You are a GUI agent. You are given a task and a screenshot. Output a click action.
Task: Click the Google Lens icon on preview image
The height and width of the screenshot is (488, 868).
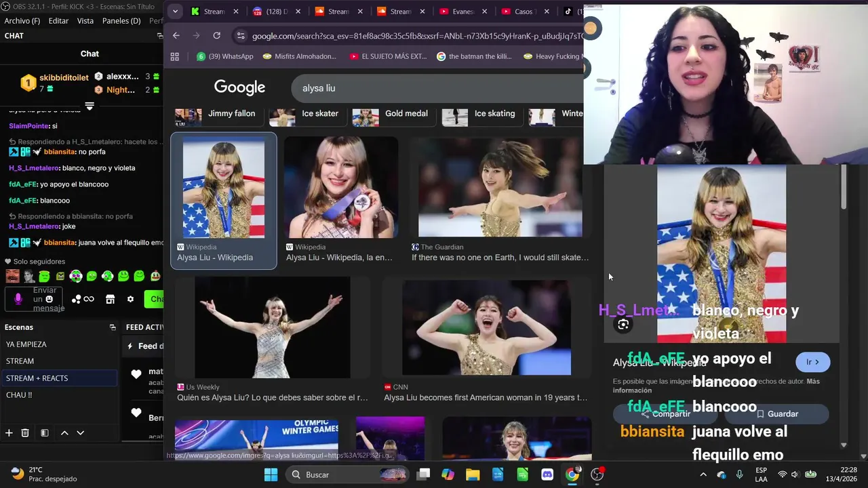point(623,325)
